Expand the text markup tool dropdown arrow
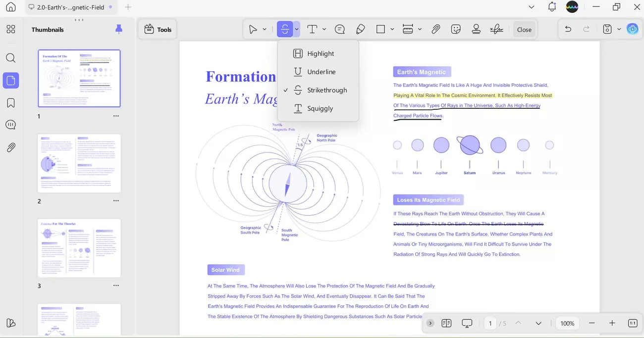 coord(297,30)
